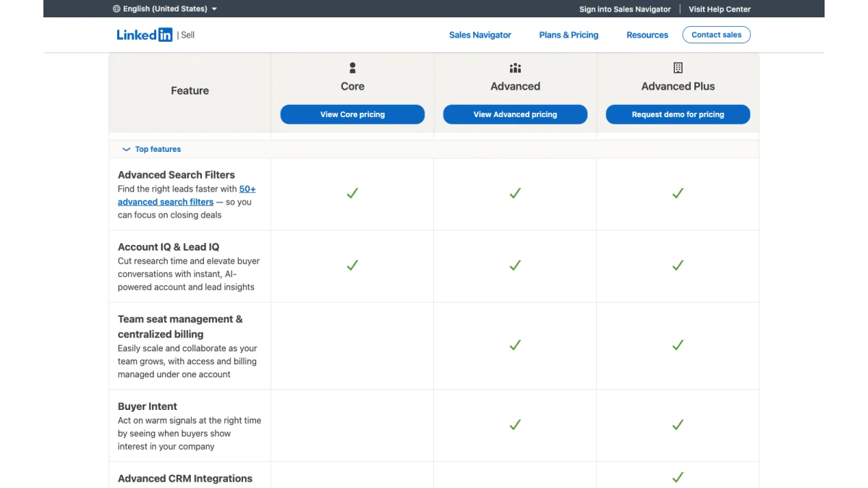868x488 pixels.
Task: Click Advanced checkmark for Buyer Intent
Action: 515,424
